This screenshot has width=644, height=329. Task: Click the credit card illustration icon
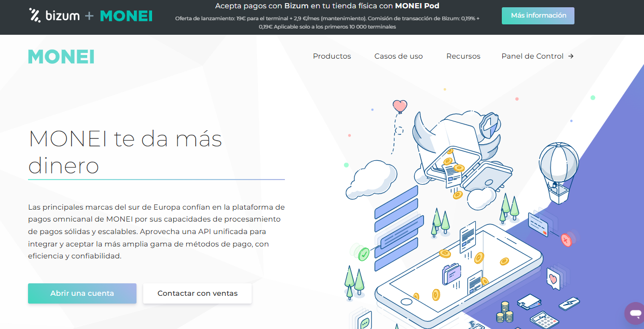(538, 225)
